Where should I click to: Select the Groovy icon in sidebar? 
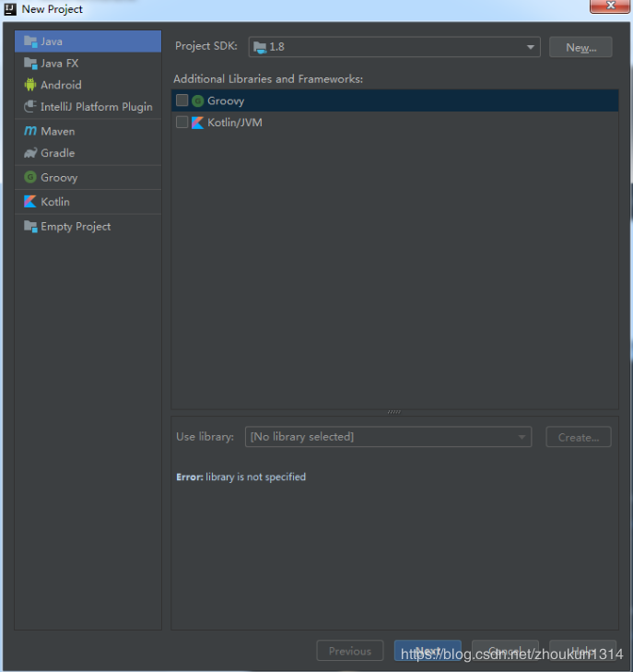pyautogui.click(x=30, y=177)
